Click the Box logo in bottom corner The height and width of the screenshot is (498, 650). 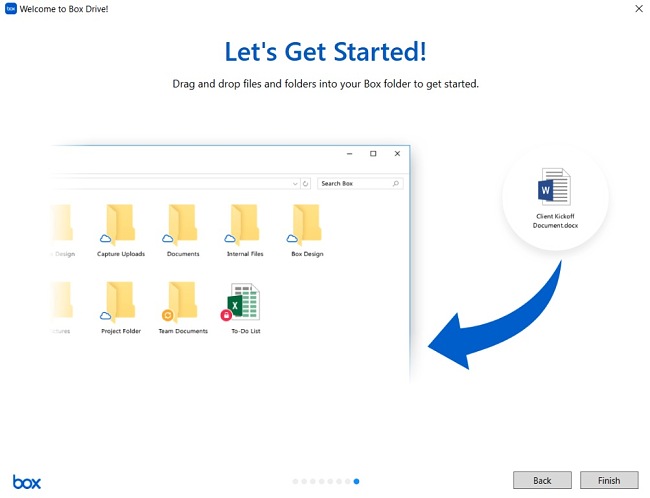pos(27,482)
